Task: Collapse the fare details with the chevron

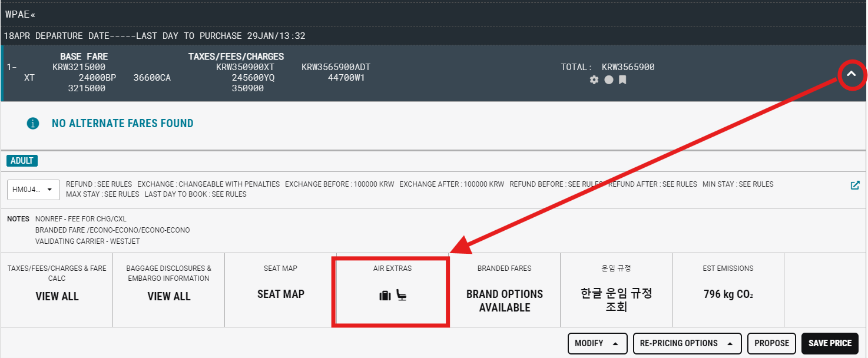Action: (x=851, y=74)
